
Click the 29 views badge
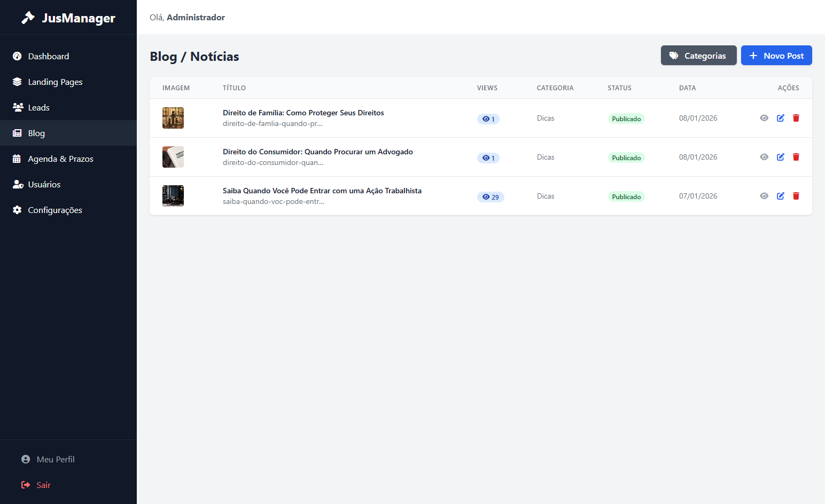491,197
